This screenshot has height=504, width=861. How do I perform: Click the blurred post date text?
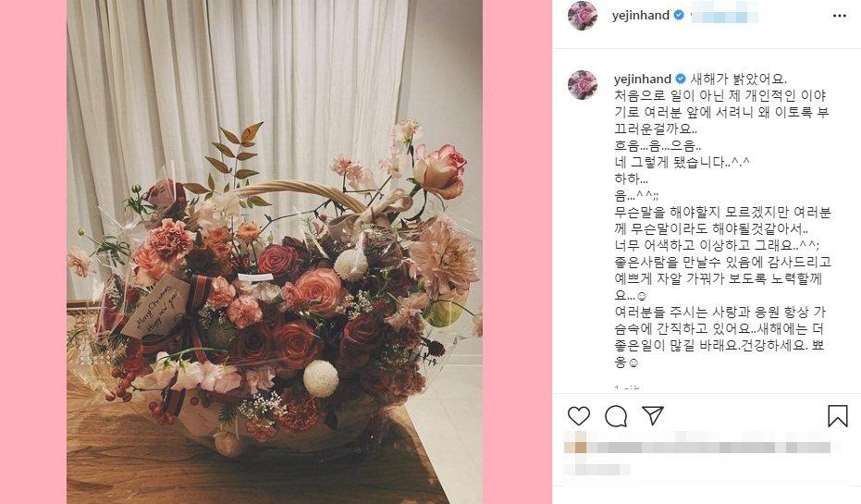pos(597,470)
